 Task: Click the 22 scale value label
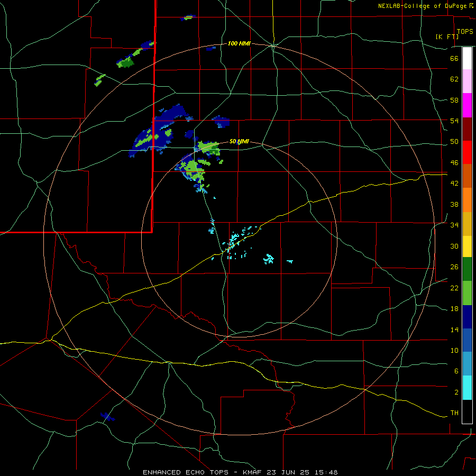point(454,288)
